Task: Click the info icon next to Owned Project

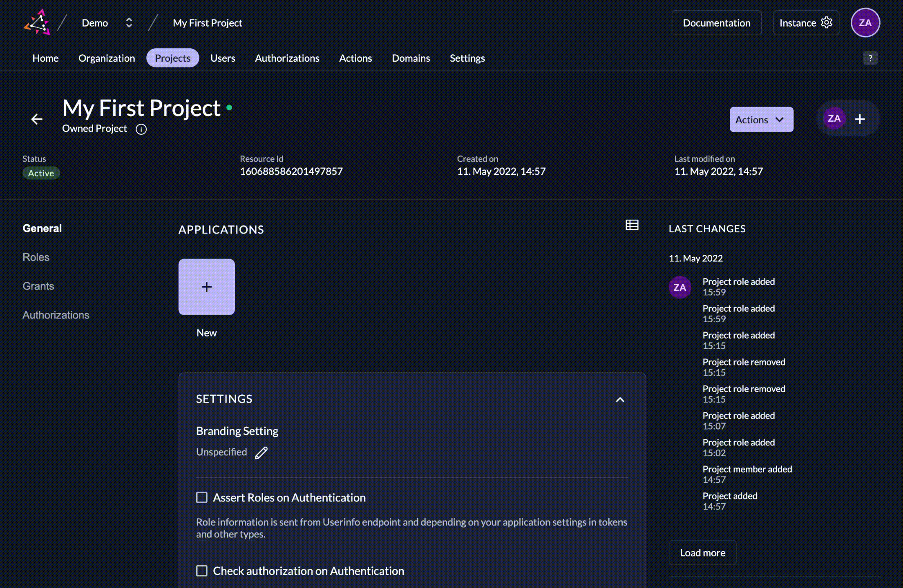Action: 141,129
